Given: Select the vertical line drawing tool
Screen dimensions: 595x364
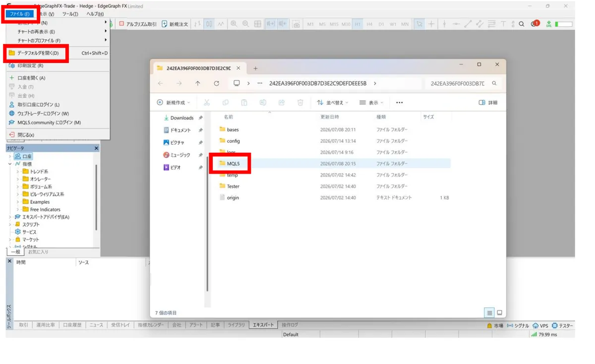Looking at the screenshot, I should click(x=444, y=24).
